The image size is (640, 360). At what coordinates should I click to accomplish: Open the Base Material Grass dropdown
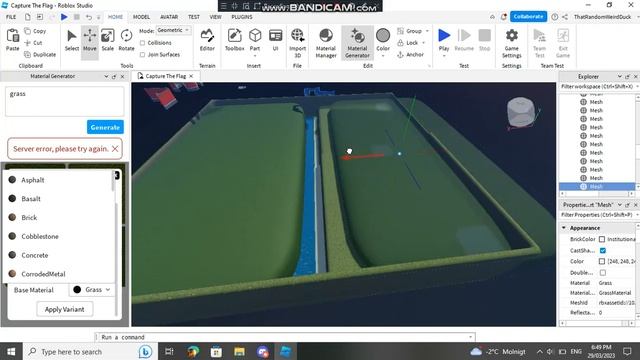pos(92,289)
